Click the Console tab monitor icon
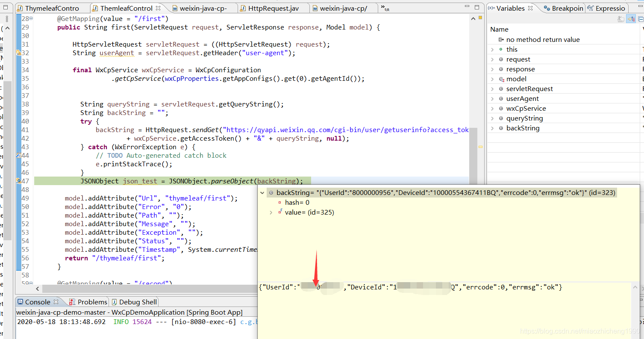This screenshot has height=339, width=644. click(20, 302)
